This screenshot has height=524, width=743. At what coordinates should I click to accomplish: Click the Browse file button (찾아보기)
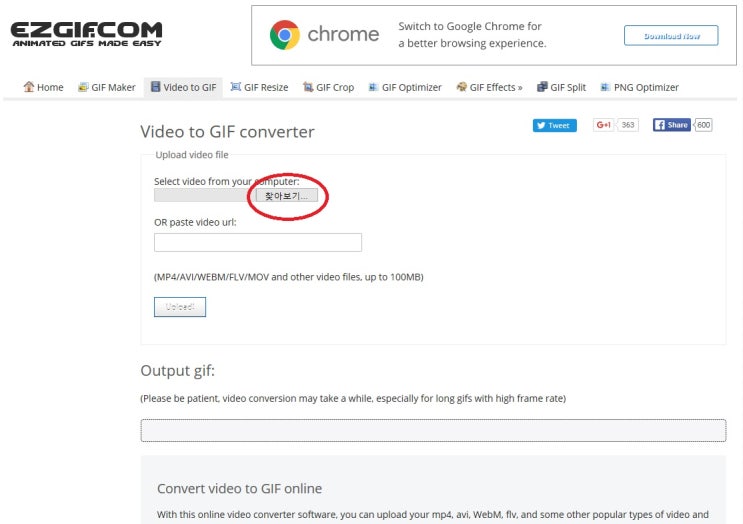coord(287,196)
